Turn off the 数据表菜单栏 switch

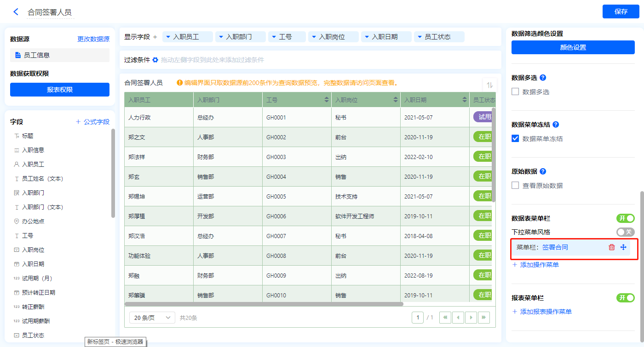click(x=625, y=218)
